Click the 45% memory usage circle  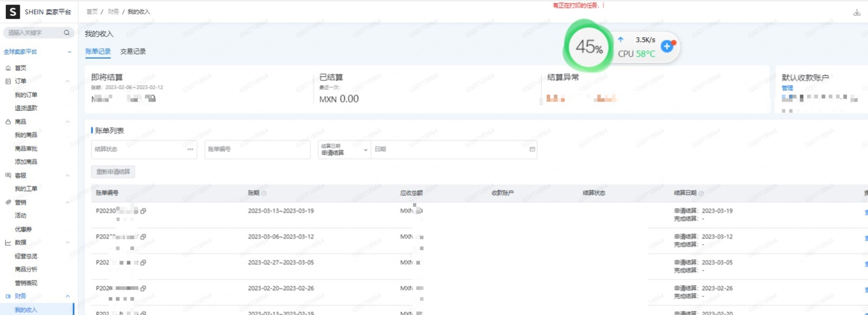tap(588, 47)
